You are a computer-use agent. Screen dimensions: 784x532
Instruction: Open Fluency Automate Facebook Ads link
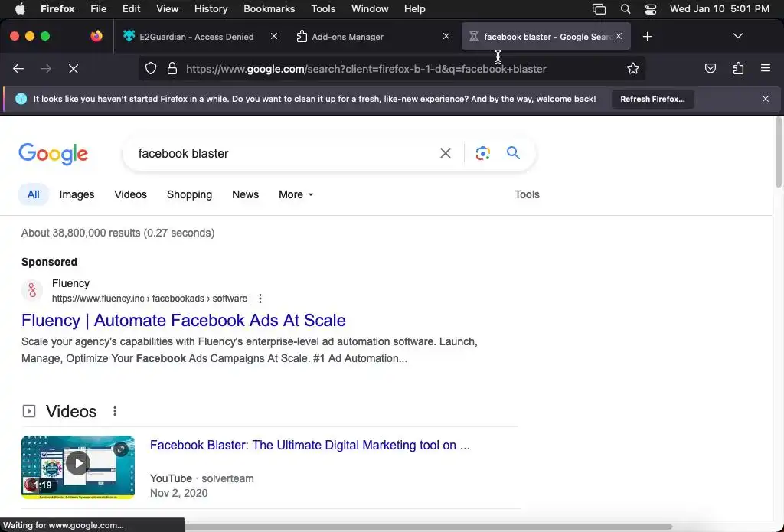(184, 320)
